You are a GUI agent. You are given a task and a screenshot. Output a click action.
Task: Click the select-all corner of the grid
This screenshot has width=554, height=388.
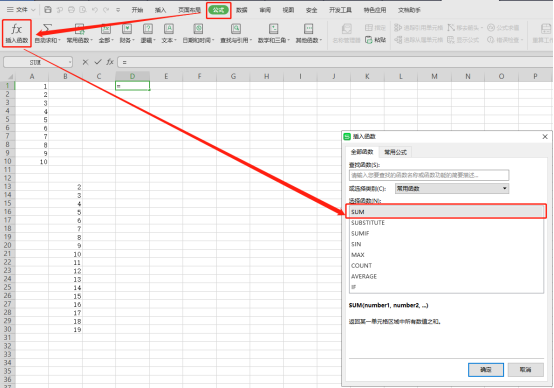(8, 76)
